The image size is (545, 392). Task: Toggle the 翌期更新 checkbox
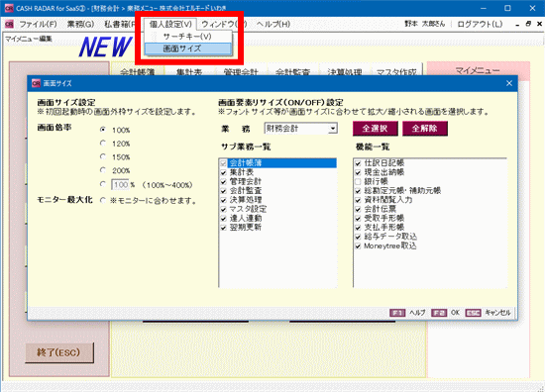223,228
